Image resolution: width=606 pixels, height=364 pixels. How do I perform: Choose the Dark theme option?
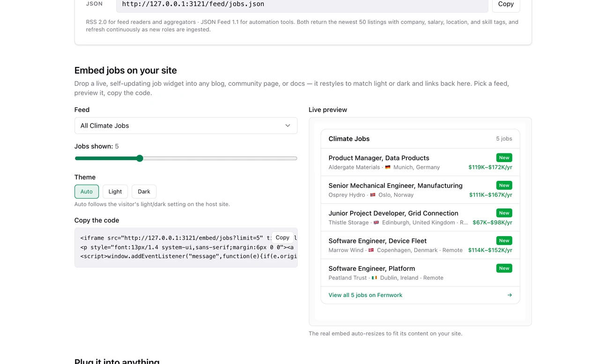point(144,192)
